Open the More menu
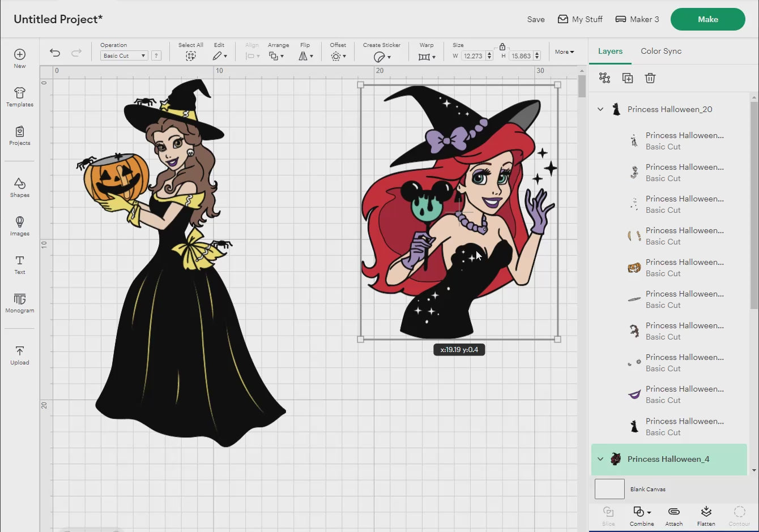The image size is (759, 532). [564, 52]
